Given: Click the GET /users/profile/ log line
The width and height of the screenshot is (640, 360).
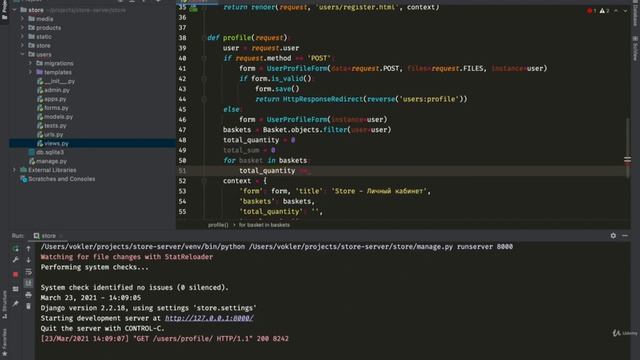Looking at the screenshot, I should click(x=164, y=338).
